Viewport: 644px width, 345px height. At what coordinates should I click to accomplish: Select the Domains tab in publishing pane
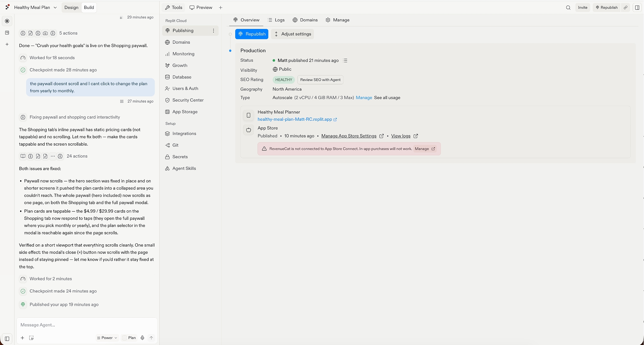305,20
